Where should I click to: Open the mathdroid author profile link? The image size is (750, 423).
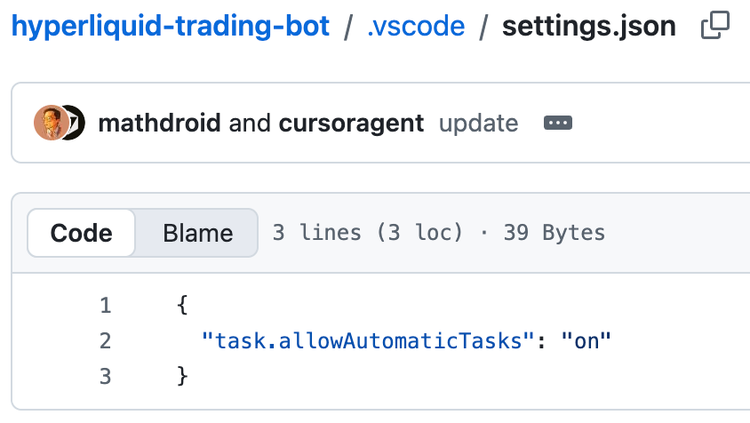click(159, 123)
